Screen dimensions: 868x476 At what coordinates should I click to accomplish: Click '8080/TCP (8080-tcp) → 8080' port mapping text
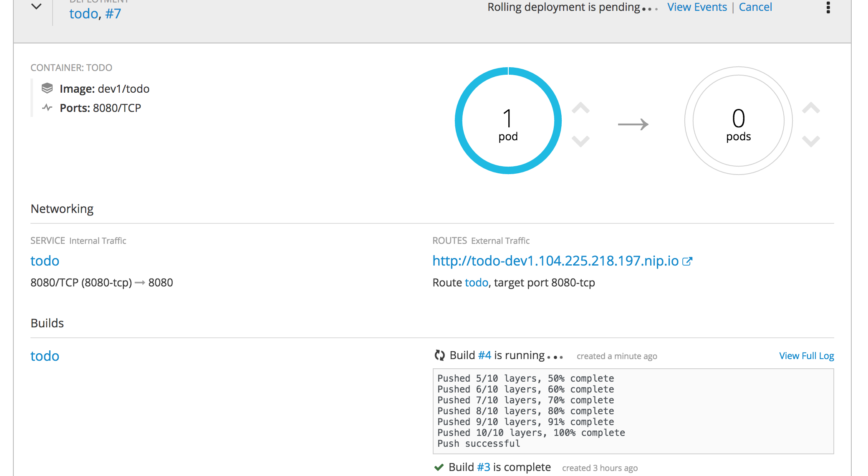point(101,283)
